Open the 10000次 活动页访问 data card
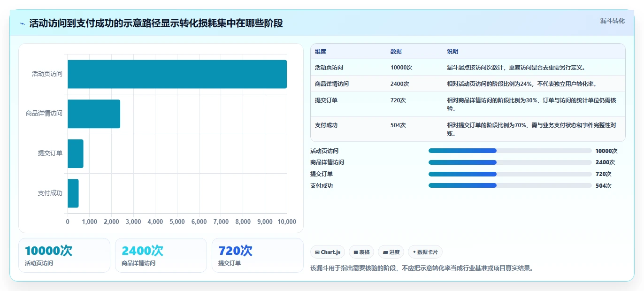This screenshot has height=291, width=644. tap(64, 255)
